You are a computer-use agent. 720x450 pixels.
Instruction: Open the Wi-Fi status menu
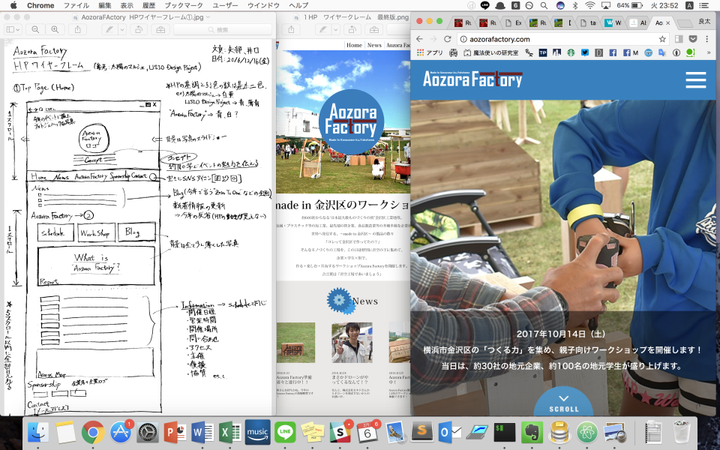(590, 6)
